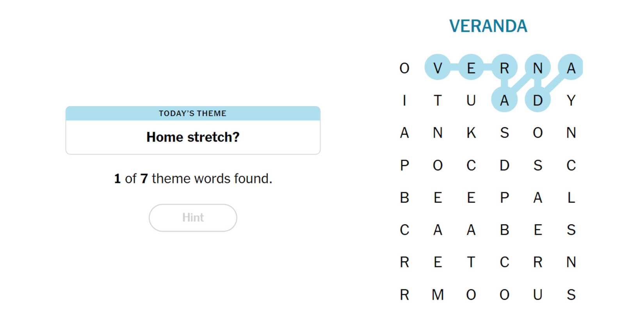Screen dimensions: 644x322
Task: Click the highlighted A below letter R
Action: (x=504, y=100)
